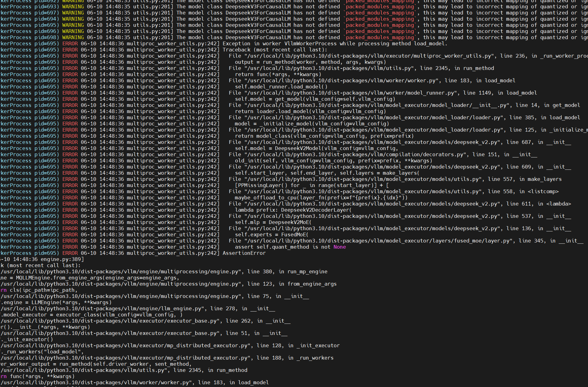Click the magenta 'None' word in the assert line
Viewport: 588px width, 387px height.
[x=339, y=247]
